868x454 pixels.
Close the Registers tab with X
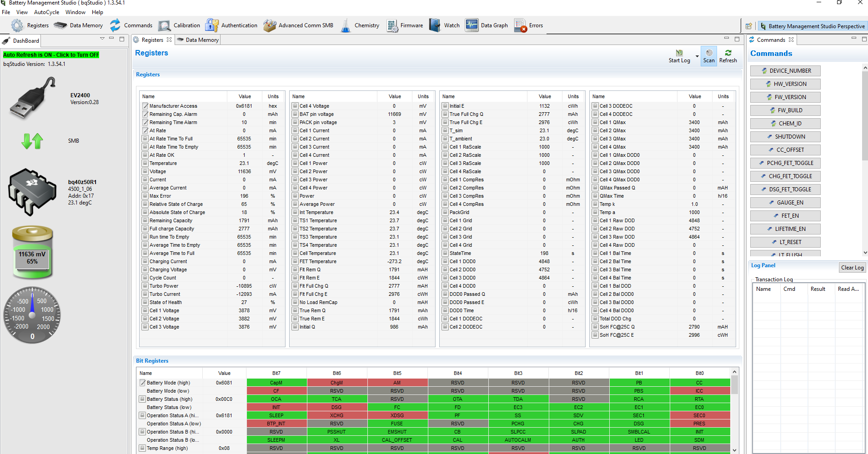169,40
